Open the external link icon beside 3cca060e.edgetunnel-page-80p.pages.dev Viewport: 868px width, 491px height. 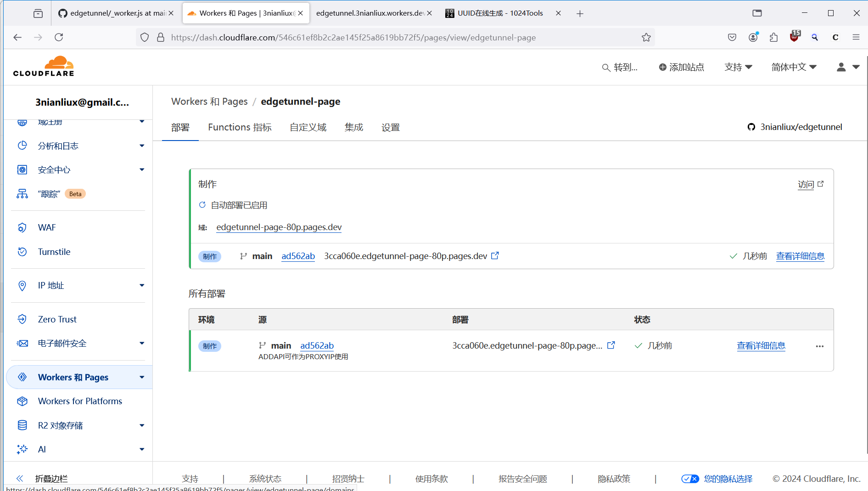point(495,255)
